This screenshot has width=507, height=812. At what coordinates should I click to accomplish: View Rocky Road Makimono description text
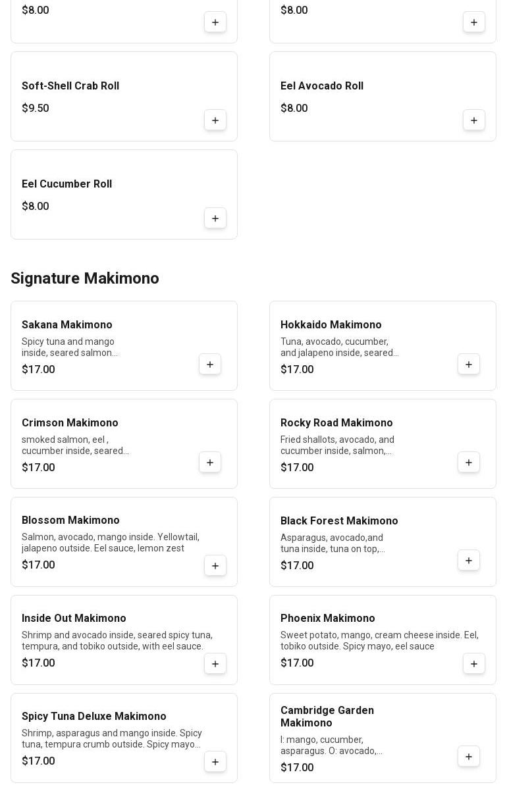(337, 445)
